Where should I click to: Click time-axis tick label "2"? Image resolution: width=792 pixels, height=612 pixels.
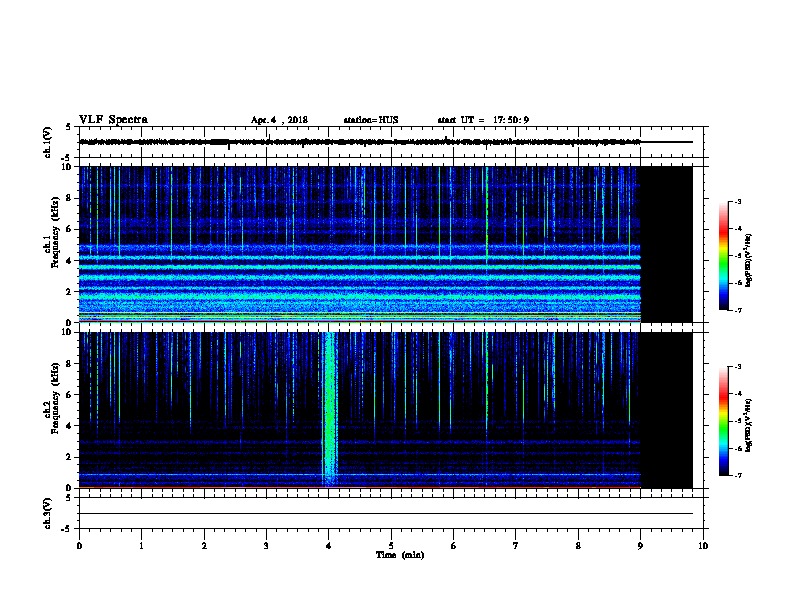pos(204,546)
